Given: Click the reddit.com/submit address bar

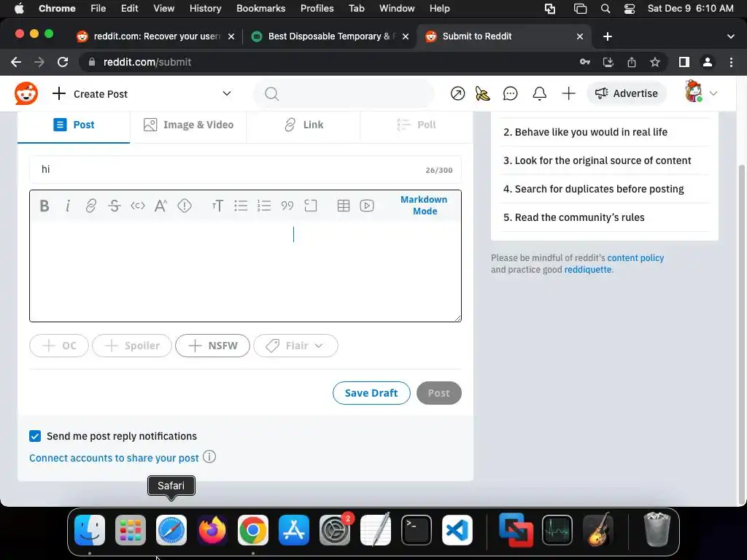Looking at the screenshot, I should (x=329, y=62).
